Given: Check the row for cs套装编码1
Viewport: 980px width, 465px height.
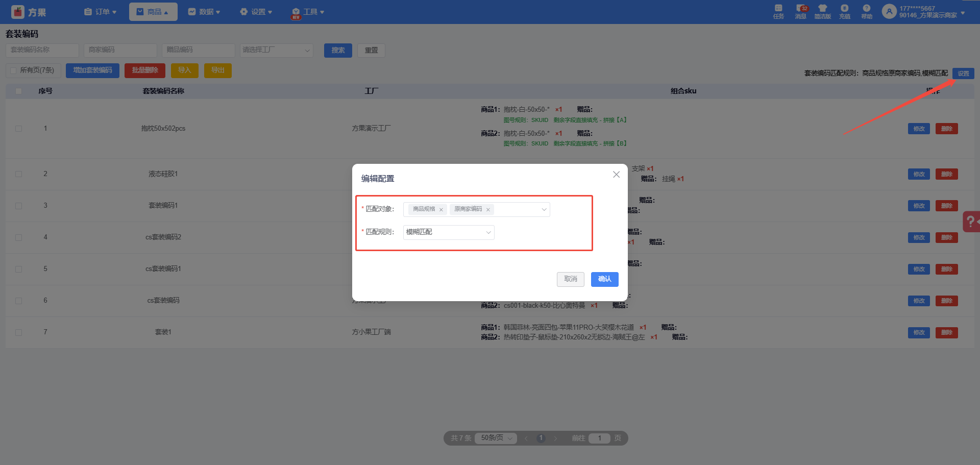Looking at the screenshot, I should click(x=19, y=269).
